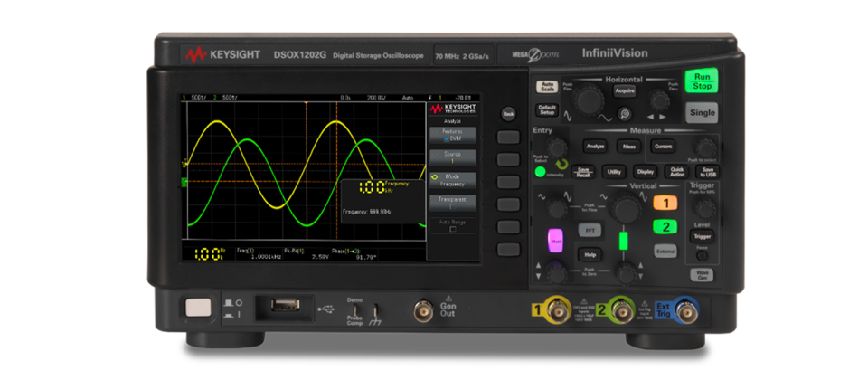868x380 pixels.
Task: Click the Zoom magnifier button in Horizontal section
Action: click(x=626, y=113)
